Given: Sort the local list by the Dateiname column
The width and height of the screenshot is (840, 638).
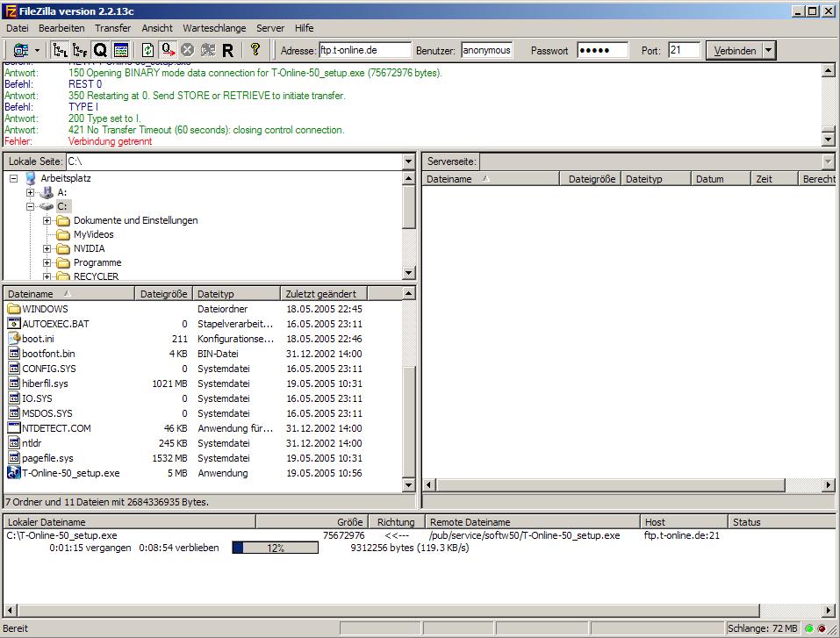Looking at the screenshot, I should (69, 294).
